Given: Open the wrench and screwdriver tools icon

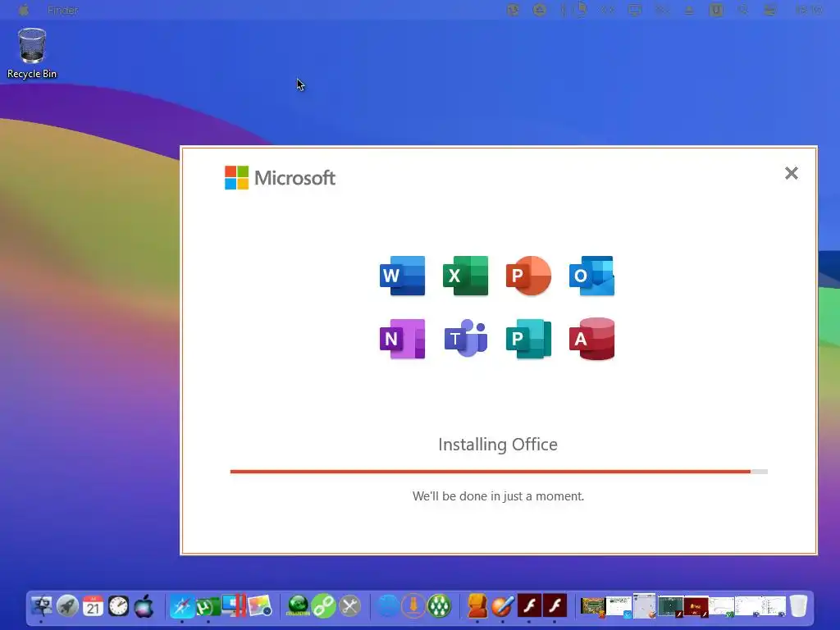Looking at the screenshot, I should (349, 606).
